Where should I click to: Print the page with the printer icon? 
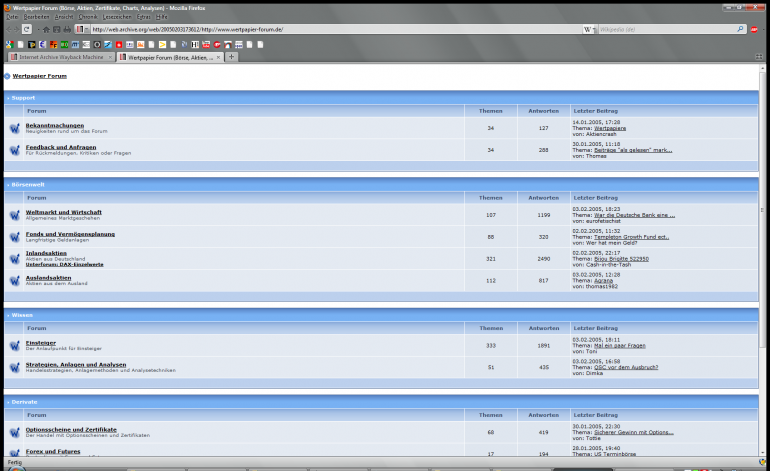point(67,29)
